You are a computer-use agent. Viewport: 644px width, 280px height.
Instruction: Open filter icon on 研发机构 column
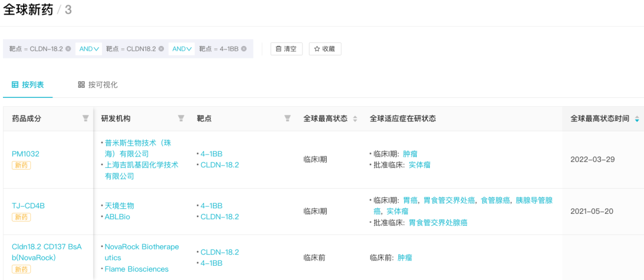point(181,118)
